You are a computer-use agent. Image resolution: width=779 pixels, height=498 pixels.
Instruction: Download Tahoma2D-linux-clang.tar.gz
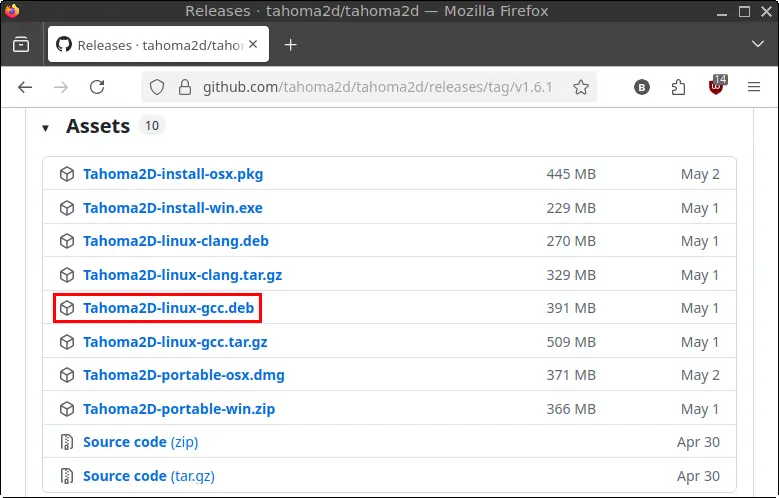coord(182,275)
